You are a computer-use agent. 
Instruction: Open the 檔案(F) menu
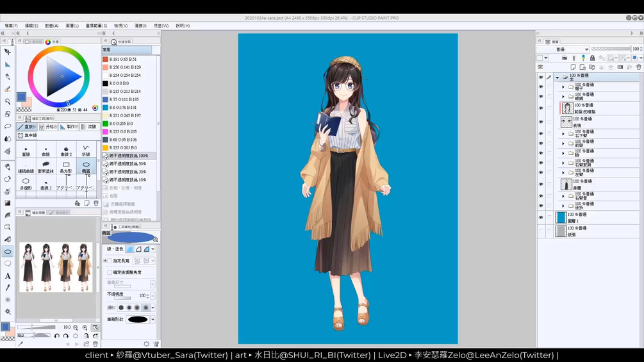[11, 26]
